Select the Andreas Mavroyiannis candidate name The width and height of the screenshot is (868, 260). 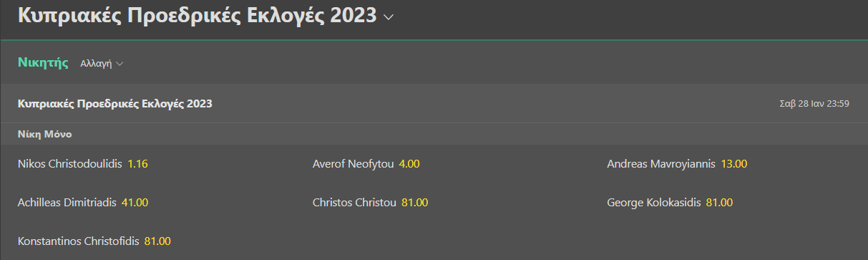(x=661, y=164)
